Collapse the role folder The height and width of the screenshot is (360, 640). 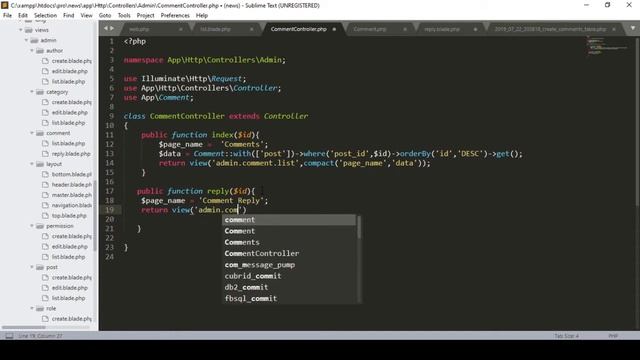pyautogui.click(x=32, y=308)
